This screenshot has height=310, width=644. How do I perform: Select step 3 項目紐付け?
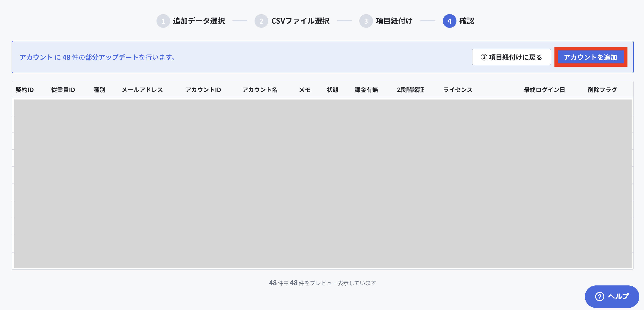point(386,21)
